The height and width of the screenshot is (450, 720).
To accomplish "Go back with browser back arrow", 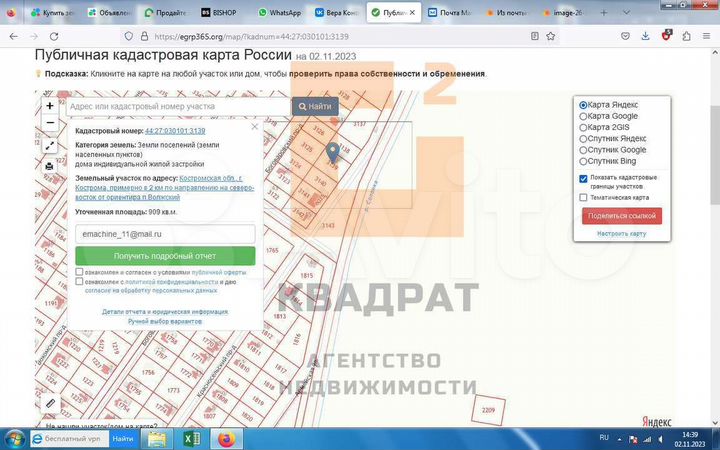I will pyautogui.click(x=14, y=36).
